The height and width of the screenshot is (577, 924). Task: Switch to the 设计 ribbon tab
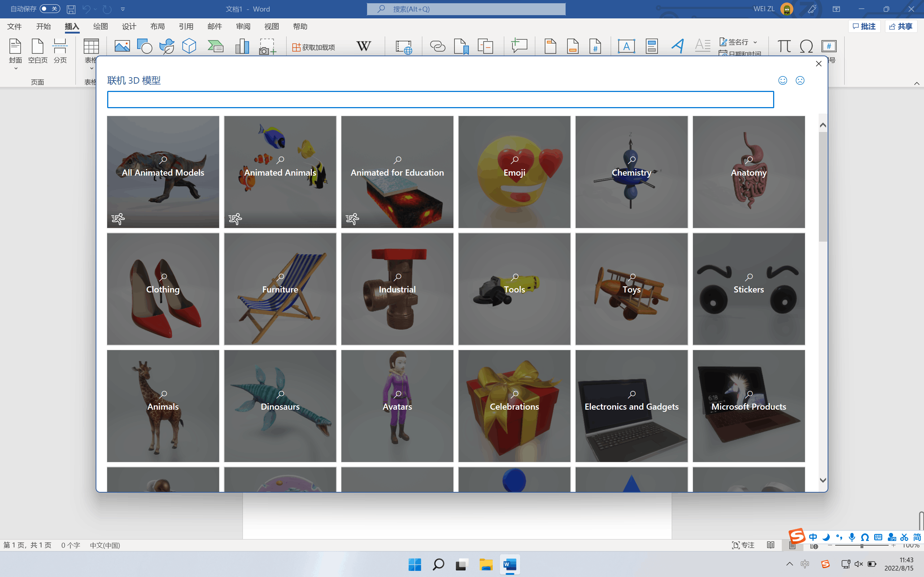pos(129,26)
